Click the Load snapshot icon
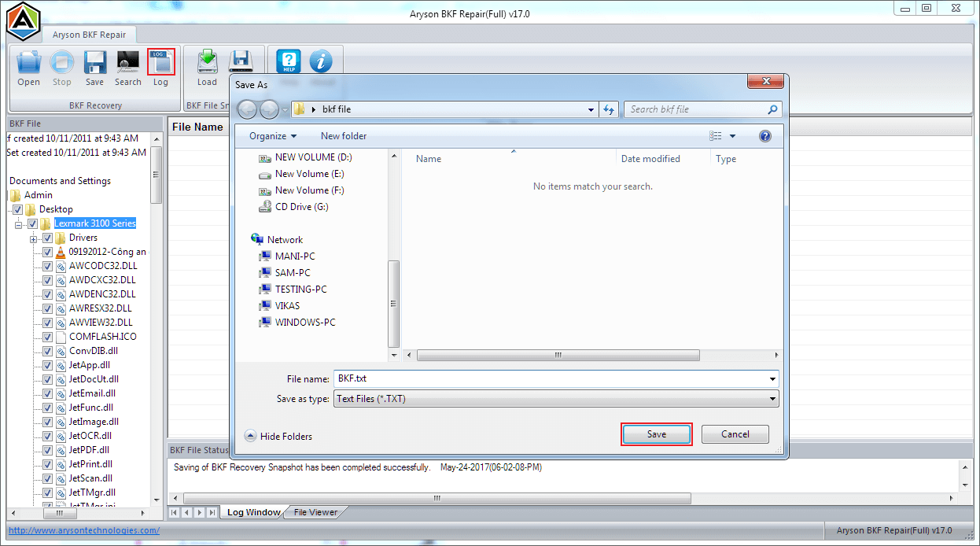 (x=208, y=63)
